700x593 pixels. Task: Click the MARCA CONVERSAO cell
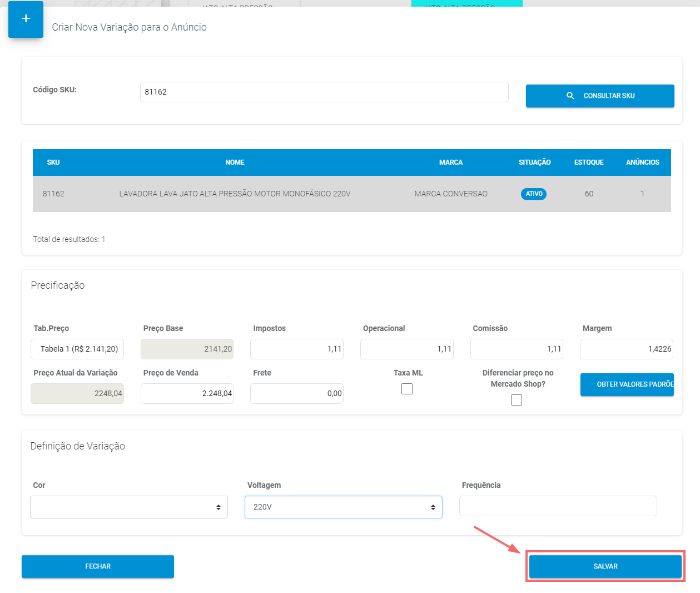point(451,194)
